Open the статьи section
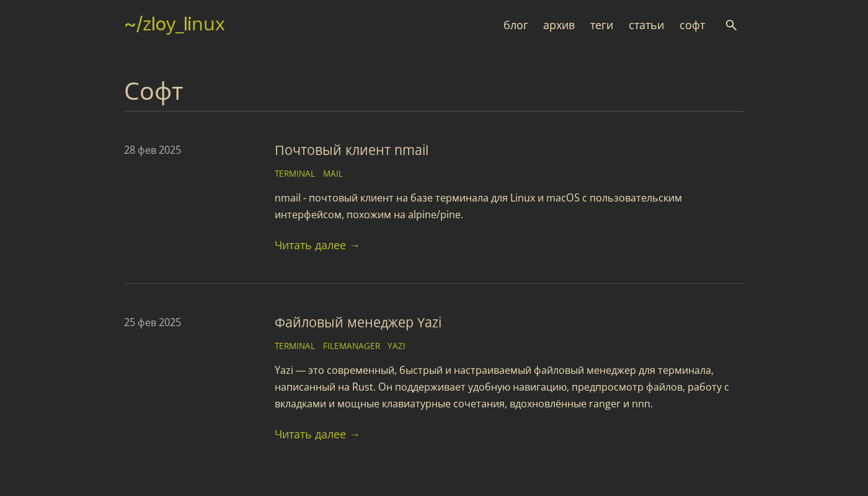 [646, 25]
